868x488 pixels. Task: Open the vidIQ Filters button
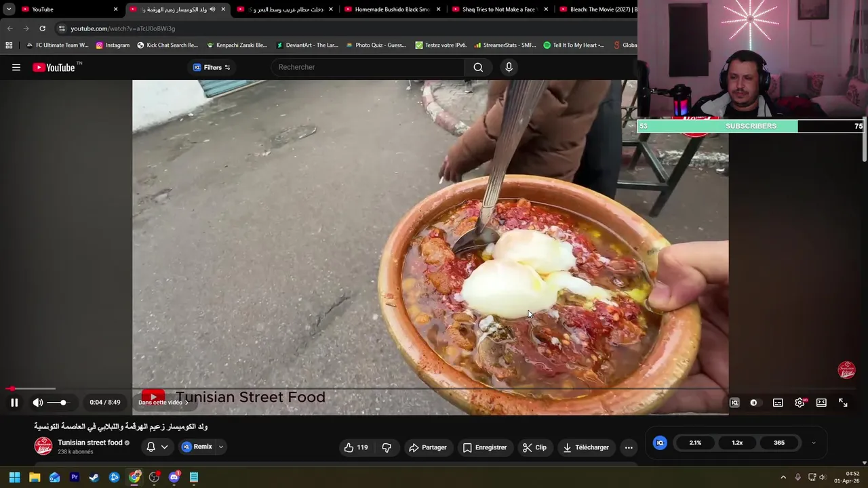pos(212,67)
